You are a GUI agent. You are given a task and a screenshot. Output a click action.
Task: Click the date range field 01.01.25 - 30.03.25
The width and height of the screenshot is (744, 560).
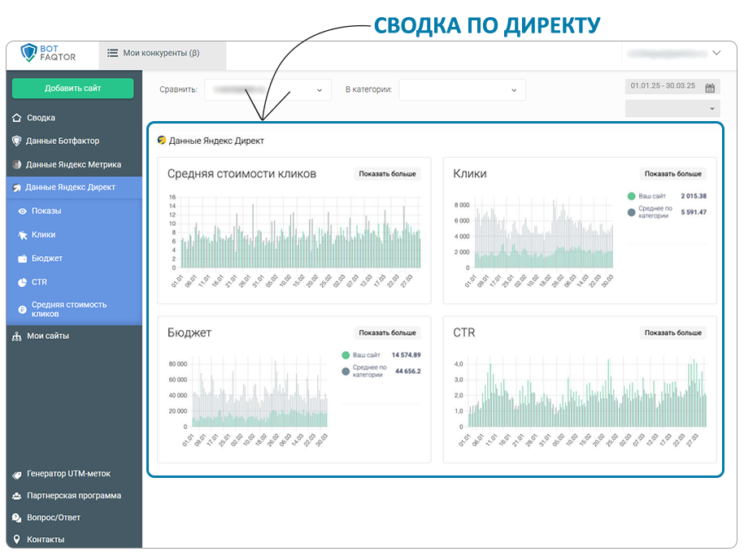click(x=663, y=87)
